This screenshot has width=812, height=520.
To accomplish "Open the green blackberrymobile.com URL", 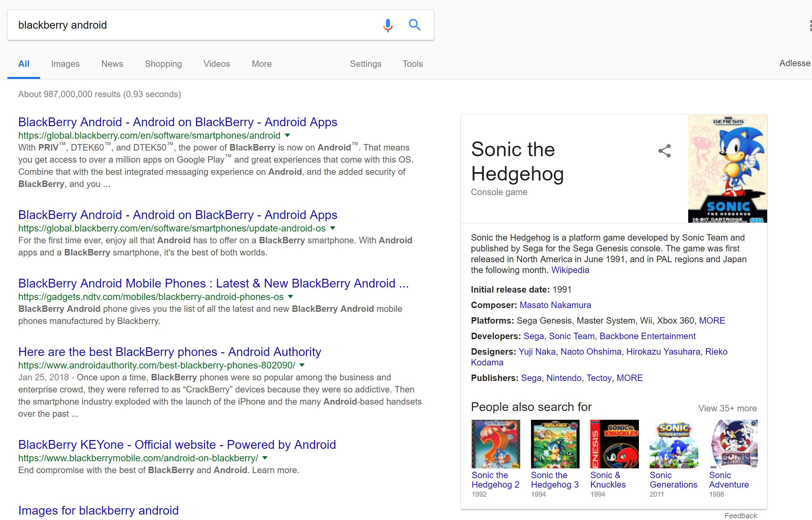I will click(x=138, y=458).
